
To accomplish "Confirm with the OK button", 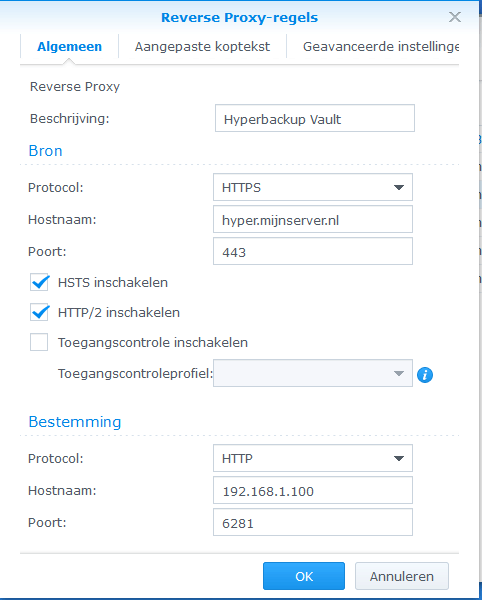I will (304, 576).
